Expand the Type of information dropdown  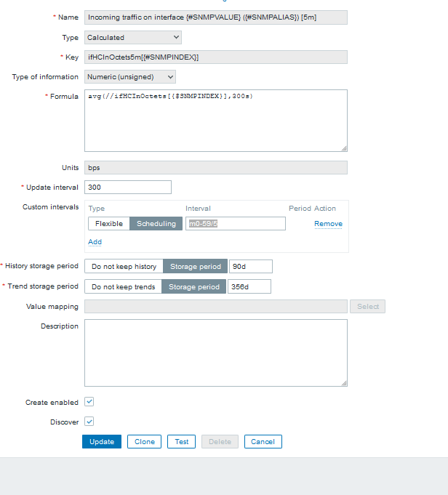tap(130, 76)
